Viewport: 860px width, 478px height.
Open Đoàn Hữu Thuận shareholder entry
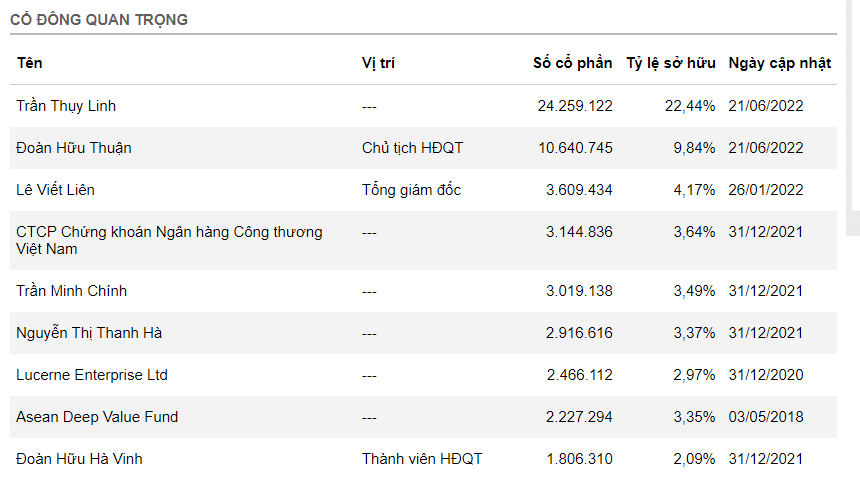coord(74,148)
